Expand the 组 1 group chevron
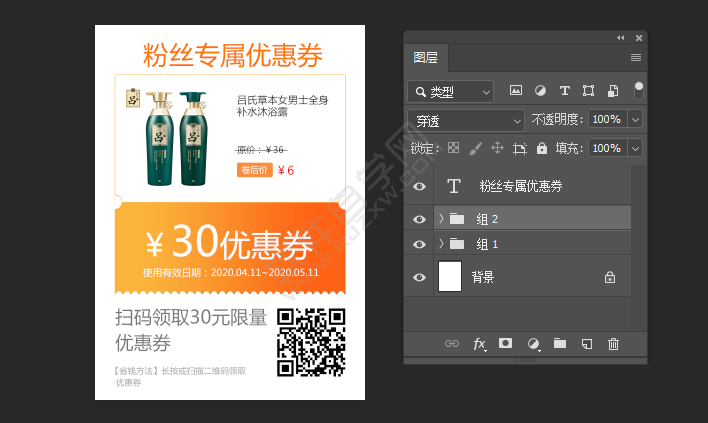This screenshot has height=423, width=708. point(441,244)
